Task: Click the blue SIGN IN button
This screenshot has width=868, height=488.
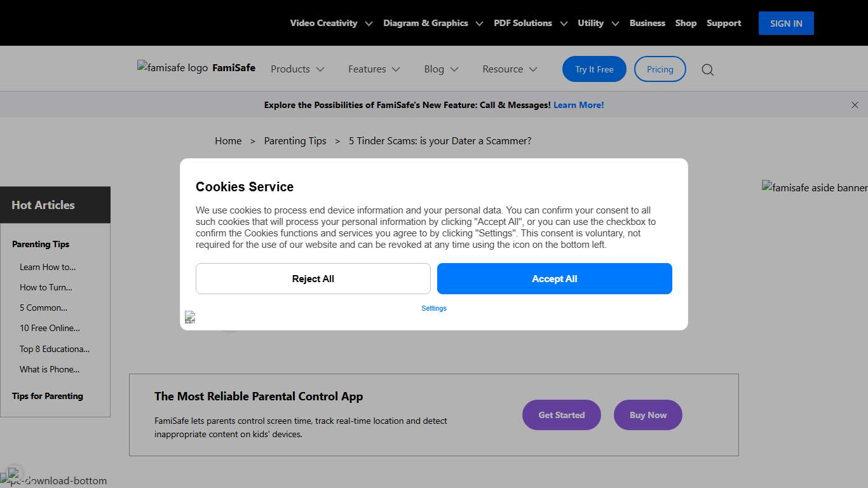Action: 786,24
